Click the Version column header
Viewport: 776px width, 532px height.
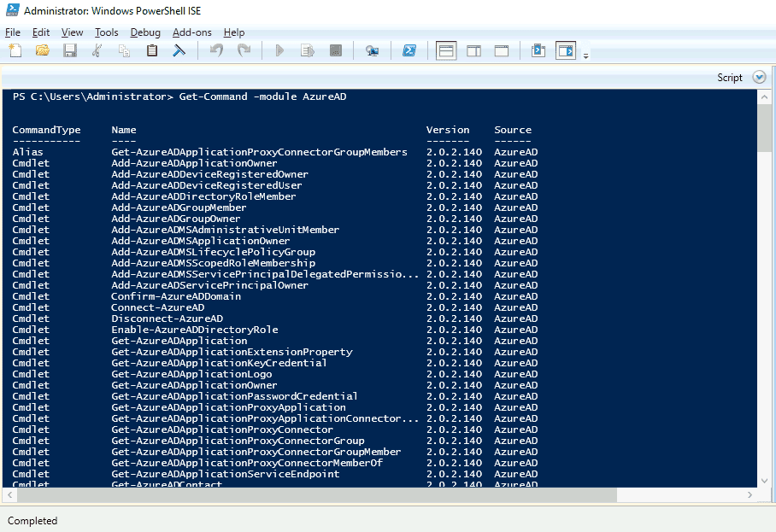point(448,130)
